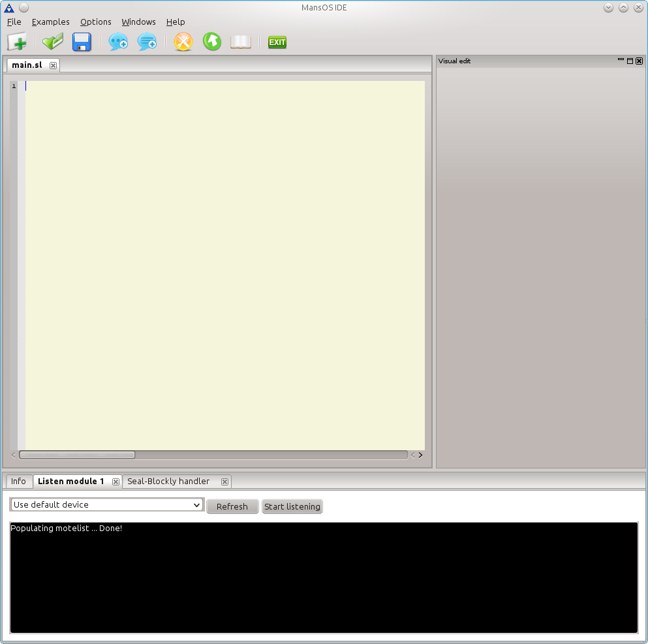Select the main.sl editor tab
The width and height of the screenshot is (648, 644).
27,65
